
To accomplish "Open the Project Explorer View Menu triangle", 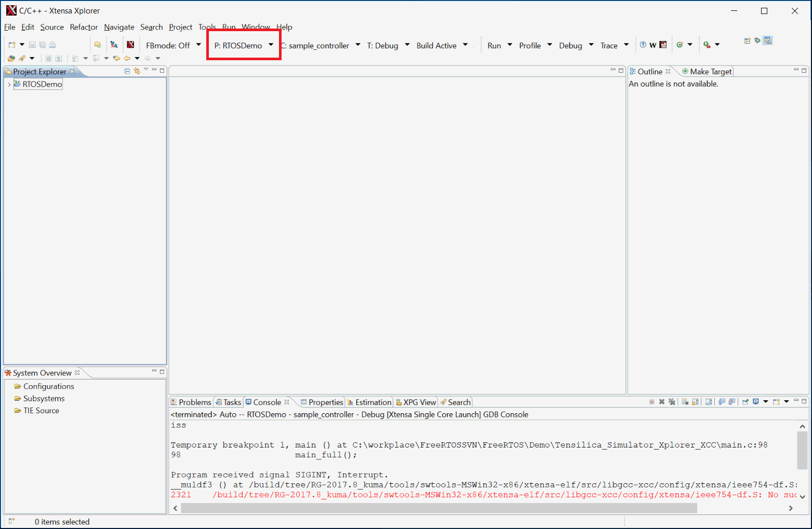I will (146, 70).
